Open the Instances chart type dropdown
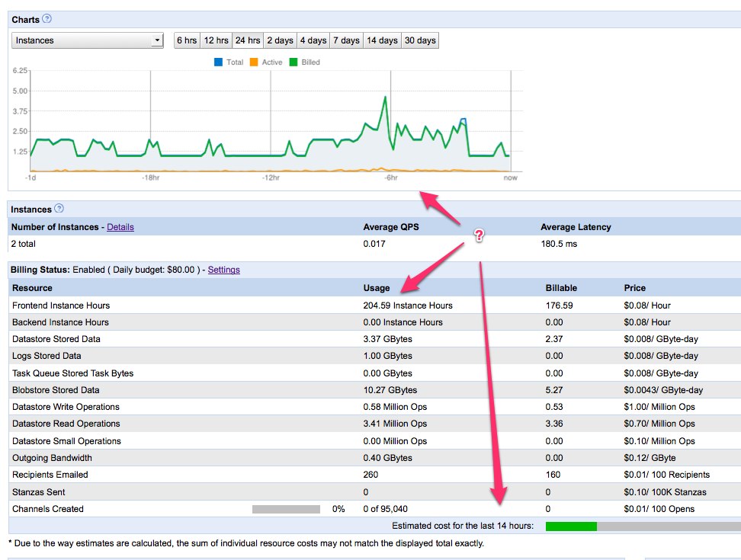 (x=88, y=40)
